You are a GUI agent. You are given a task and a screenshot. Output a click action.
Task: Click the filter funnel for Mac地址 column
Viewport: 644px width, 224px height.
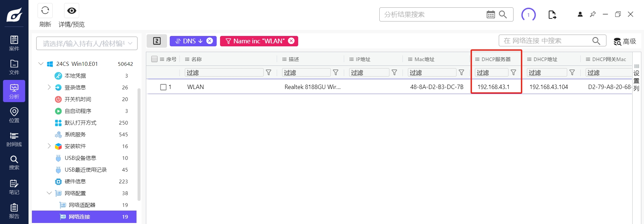click(462, 73)
